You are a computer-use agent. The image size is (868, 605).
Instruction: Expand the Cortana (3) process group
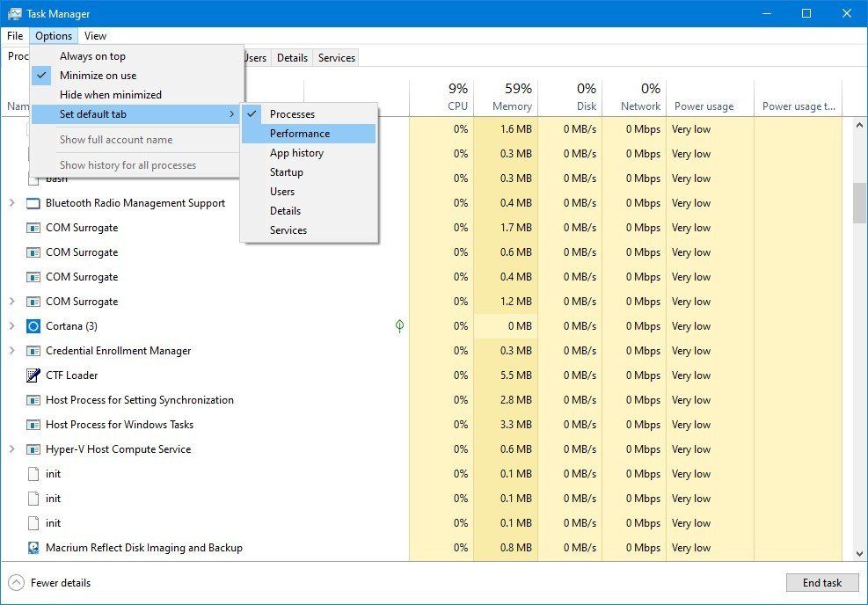pyautogui.click(x=11, y=326)
